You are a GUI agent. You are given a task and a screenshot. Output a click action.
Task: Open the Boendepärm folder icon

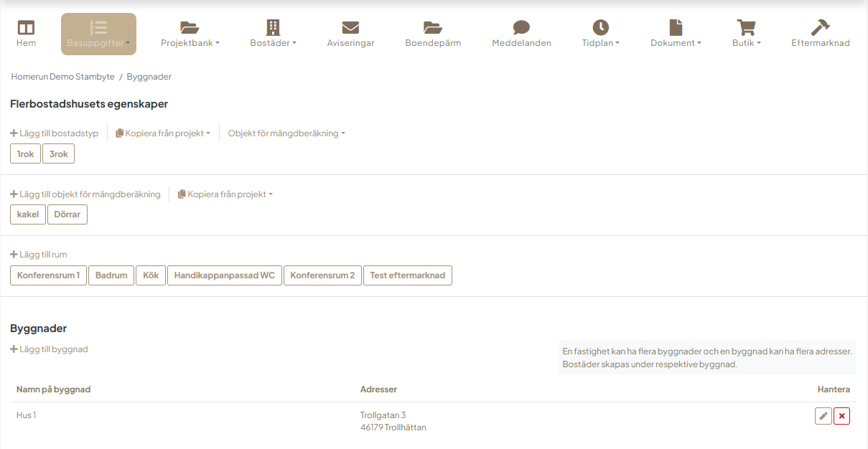(432, 28)
